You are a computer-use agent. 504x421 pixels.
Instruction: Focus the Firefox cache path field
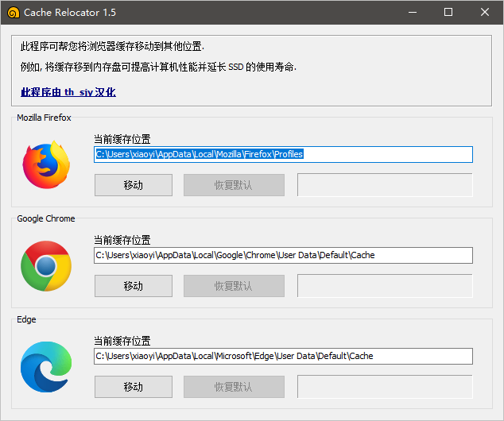click(283, 154)
